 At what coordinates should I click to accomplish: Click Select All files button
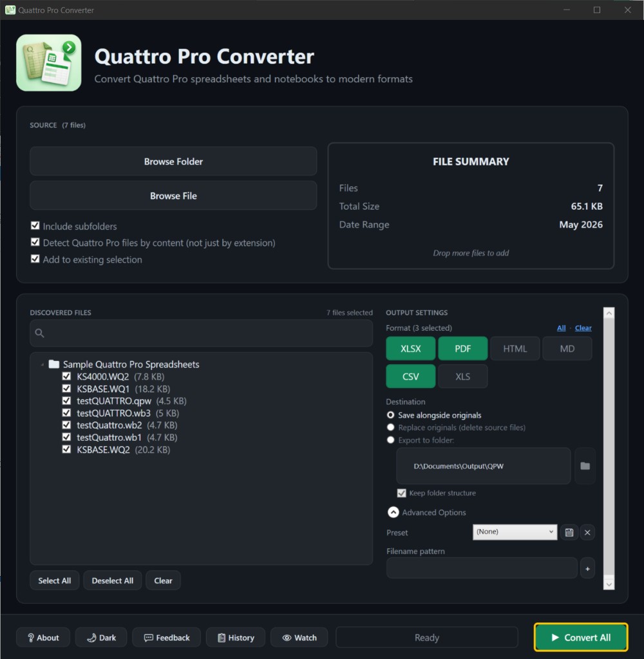coord(55,580)
